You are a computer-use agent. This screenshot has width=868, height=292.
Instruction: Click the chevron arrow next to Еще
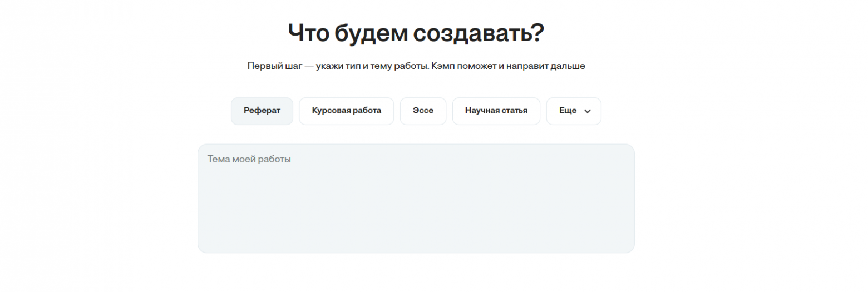point(588,111)
